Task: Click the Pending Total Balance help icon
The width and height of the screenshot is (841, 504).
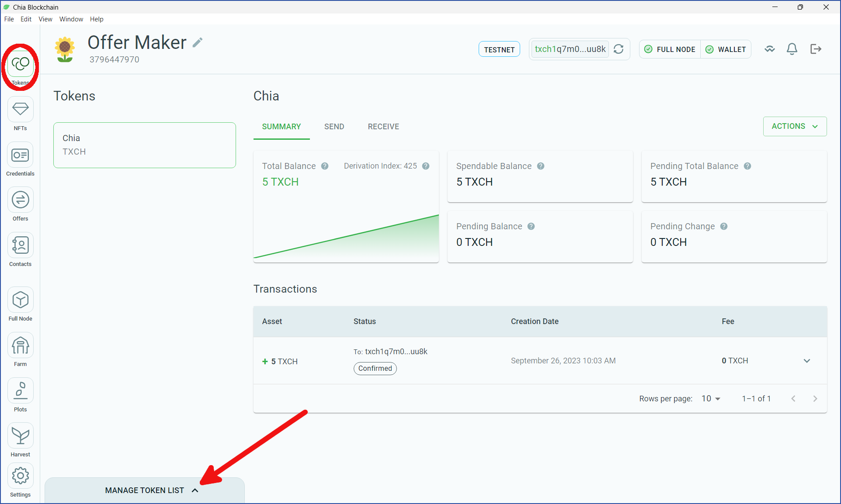Action: coord(747,166)
